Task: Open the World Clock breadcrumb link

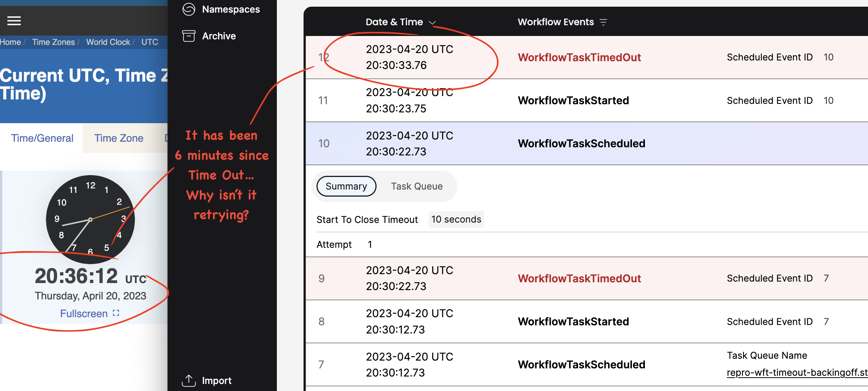Action: click(x=108, y=42)
